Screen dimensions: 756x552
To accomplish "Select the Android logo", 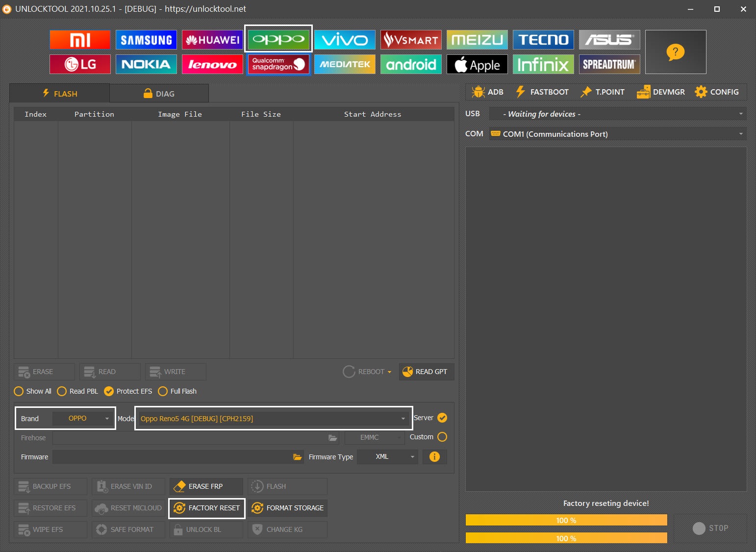I will [x=411, y=64].
